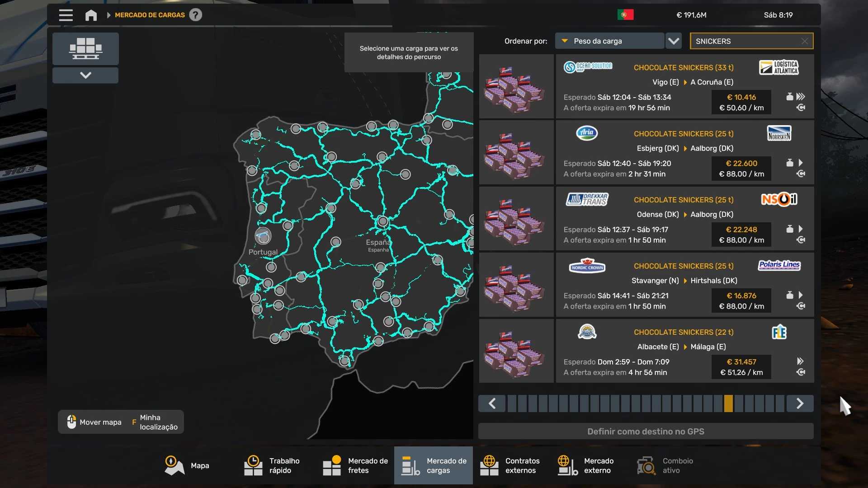Select the highlighted orange page indicator
Screen dimensions: 868x488
[x=728, y=404]
